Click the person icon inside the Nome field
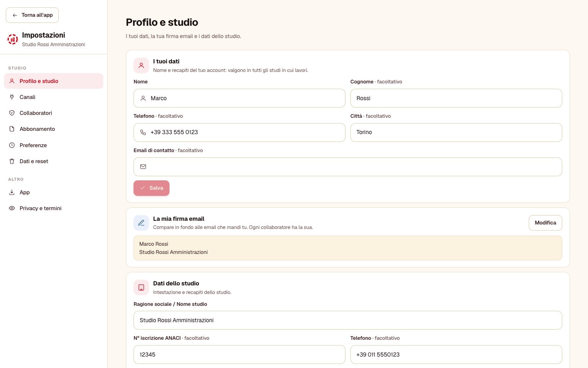Viewport: 588px width, 368px height. (x=143, y=98)
